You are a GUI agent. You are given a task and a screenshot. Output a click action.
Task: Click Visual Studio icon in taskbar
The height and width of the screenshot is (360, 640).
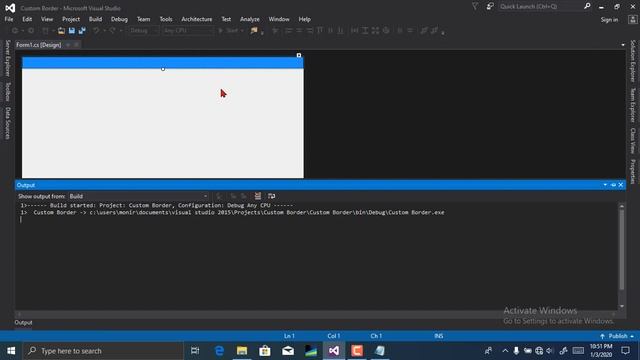click(x=334, y=351)
